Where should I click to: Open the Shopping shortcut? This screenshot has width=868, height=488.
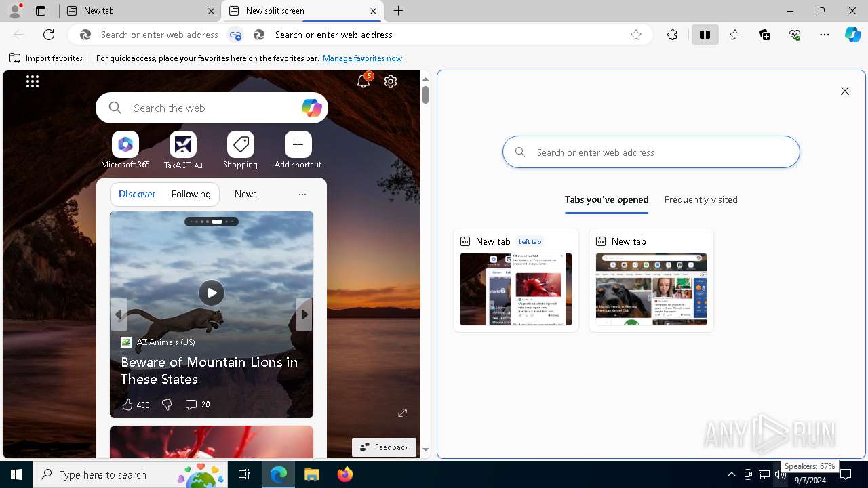click(x=240, y=150)
